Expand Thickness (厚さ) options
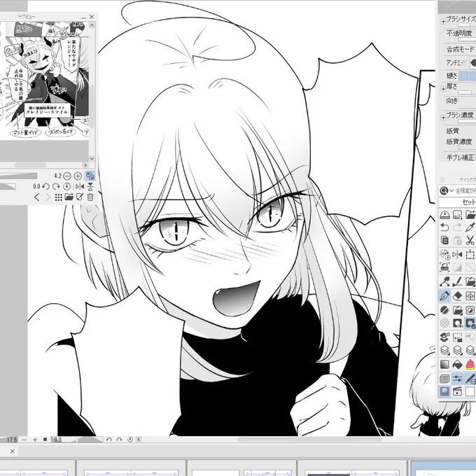476x476 pixels. click(x=443, y=89)
